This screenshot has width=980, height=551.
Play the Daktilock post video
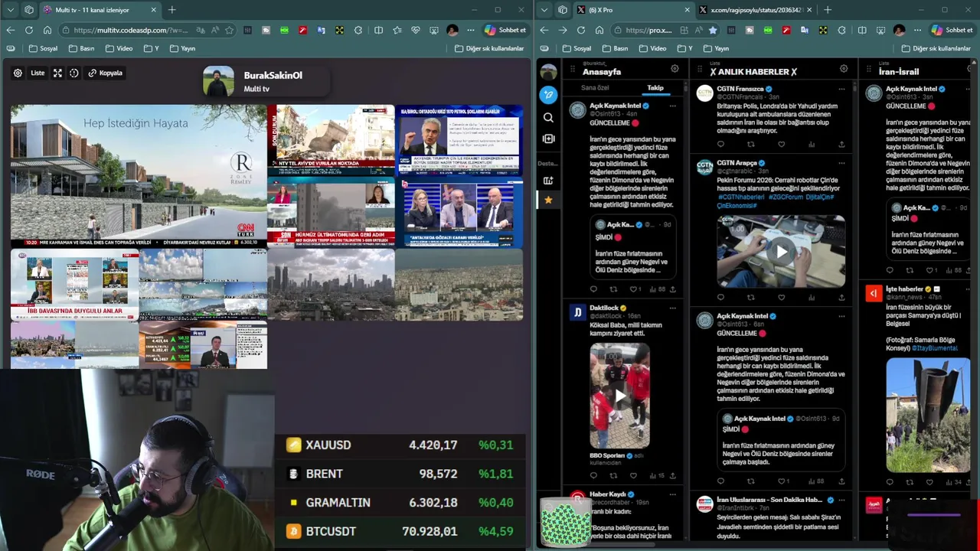pos(619,395)
